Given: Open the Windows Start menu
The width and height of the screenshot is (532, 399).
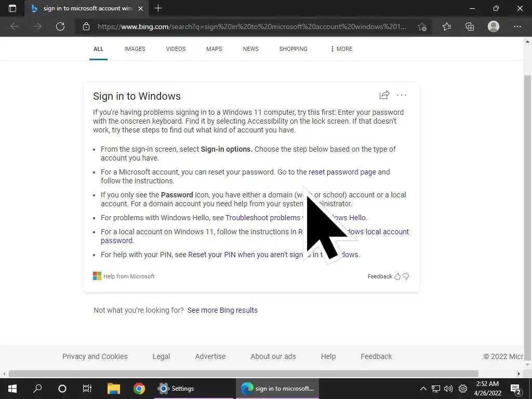Looking at the screenshot, I should click(12, 389).
